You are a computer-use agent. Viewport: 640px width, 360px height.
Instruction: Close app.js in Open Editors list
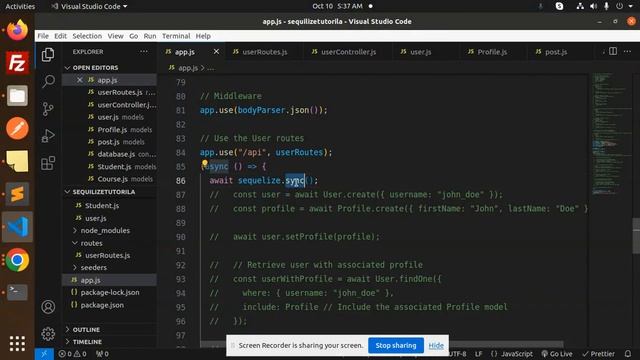80,80
